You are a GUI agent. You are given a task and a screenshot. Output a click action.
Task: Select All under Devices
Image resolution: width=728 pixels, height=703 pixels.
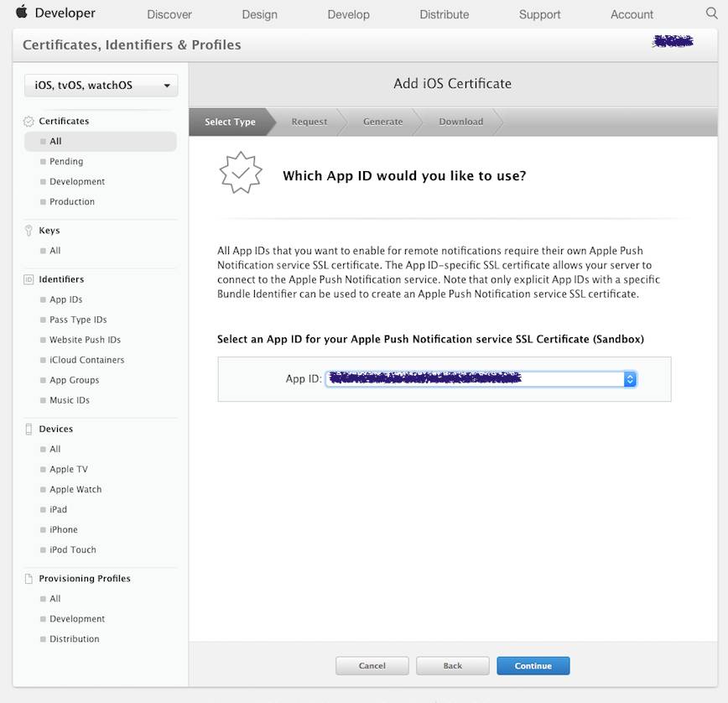[x=55, y=449]
